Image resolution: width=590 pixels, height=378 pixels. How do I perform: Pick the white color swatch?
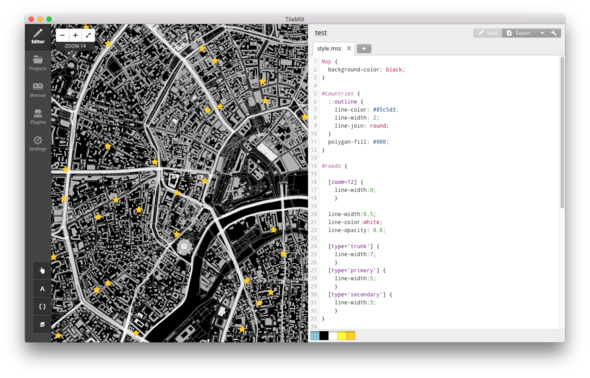click(x=333, y=335)
